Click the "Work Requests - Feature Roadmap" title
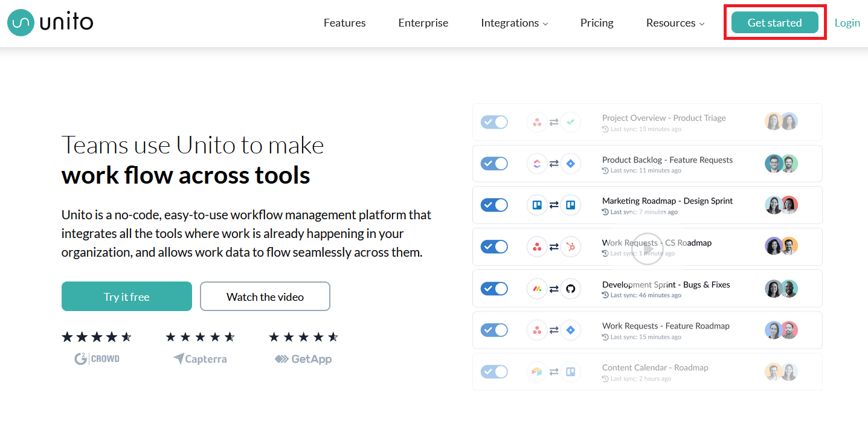Viewport: 868px width, 421px height. [x=666, y=326]
